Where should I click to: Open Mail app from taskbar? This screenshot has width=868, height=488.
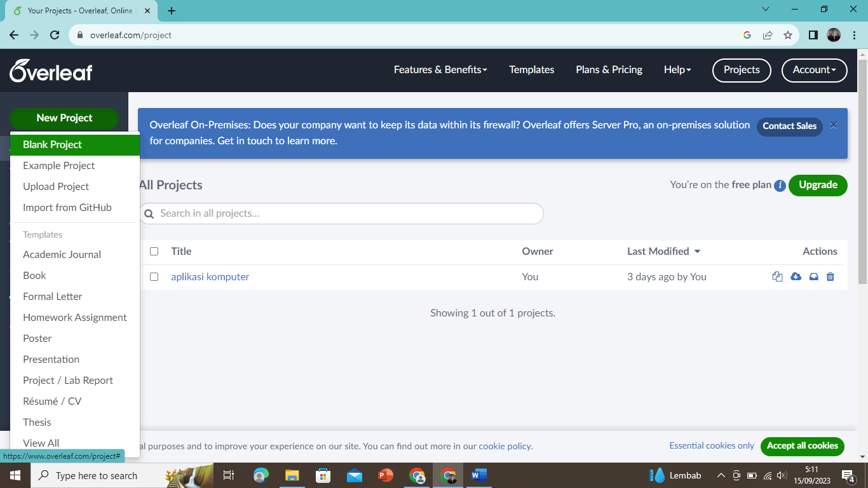click(355, 475)
